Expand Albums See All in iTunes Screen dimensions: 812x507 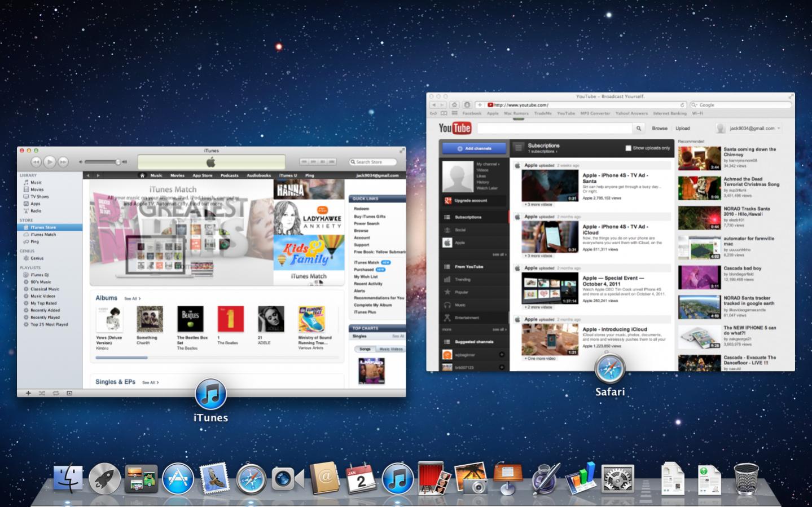[132, 298]
